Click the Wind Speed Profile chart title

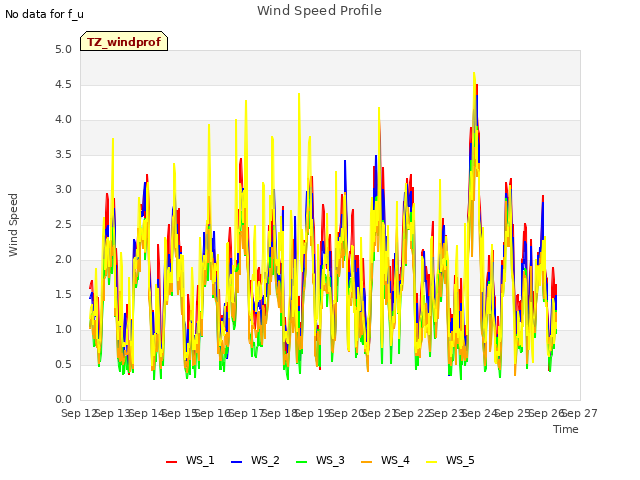pyautogui.click(x=320, y=11)
